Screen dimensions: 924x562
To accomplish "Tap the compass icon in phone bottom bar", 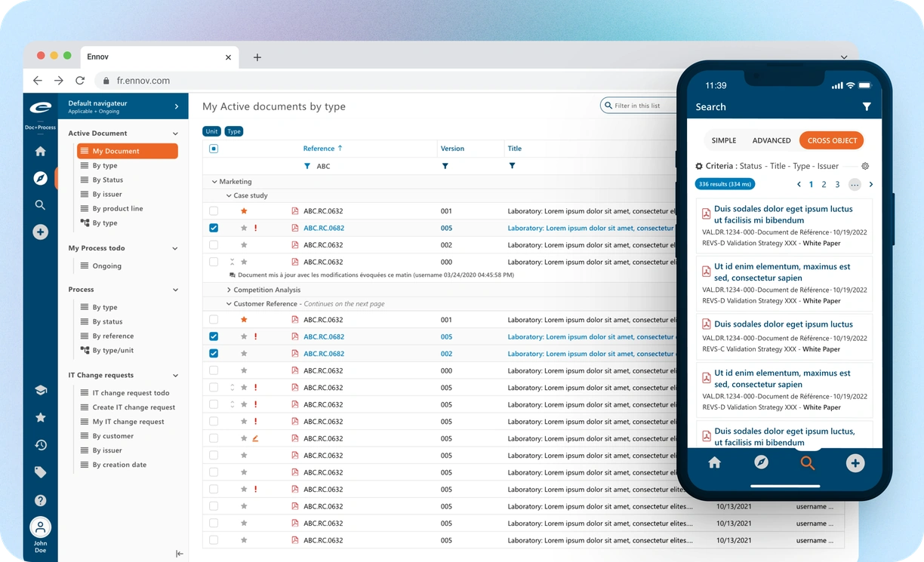I will point(761,462).
